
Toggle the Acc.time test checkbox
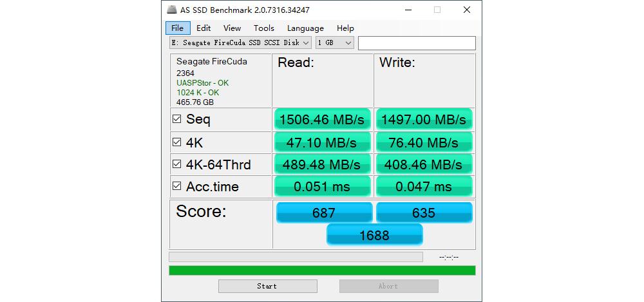click(176, 186)
